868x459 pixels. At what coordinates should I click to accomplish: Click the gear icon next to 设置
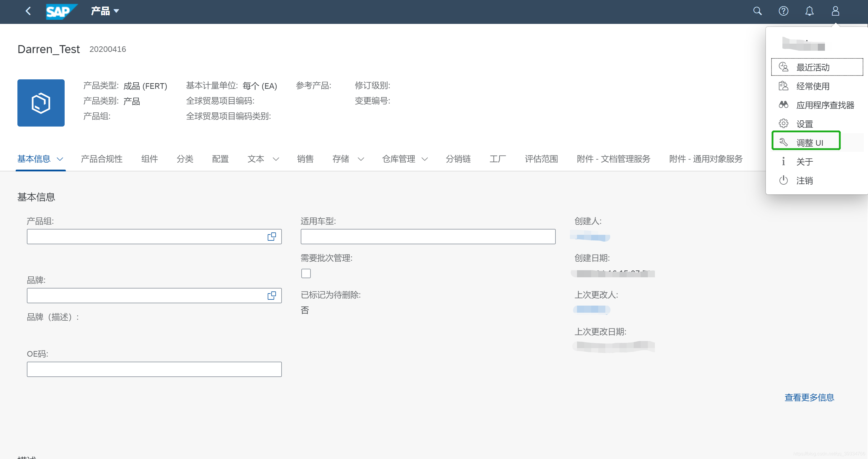[x=783, y=123]
